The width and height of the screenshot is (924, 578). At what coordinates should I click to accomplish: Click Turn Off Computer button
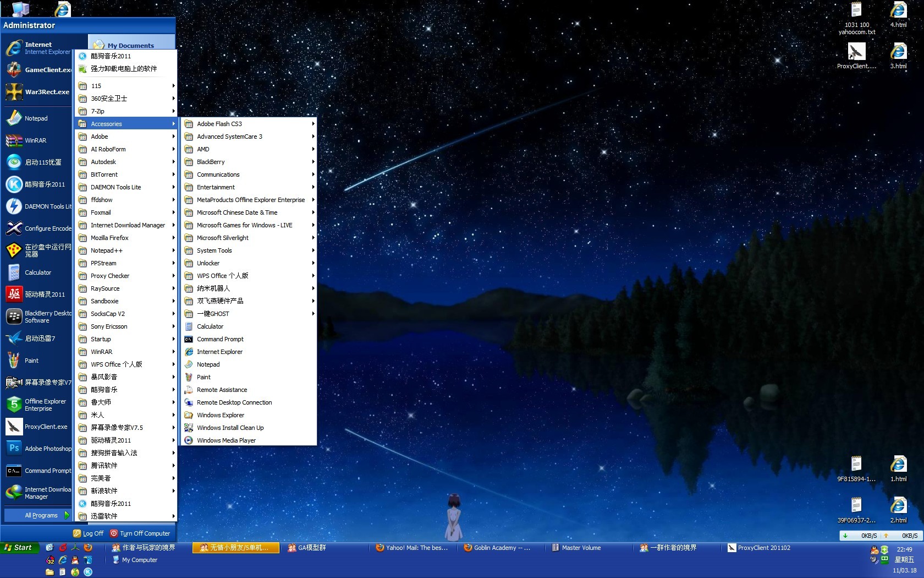pyautogui.click(x=140, y=533)
